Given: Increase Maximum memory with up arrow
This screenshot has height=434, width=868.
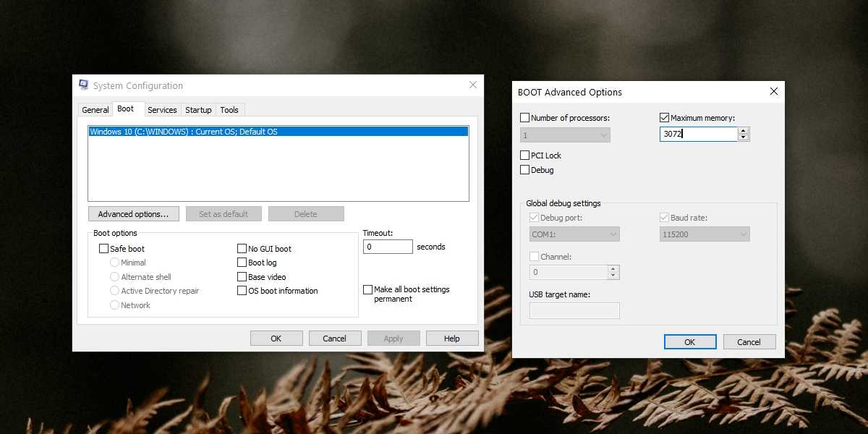Looking at the screenshot, I should pos(744,131).
